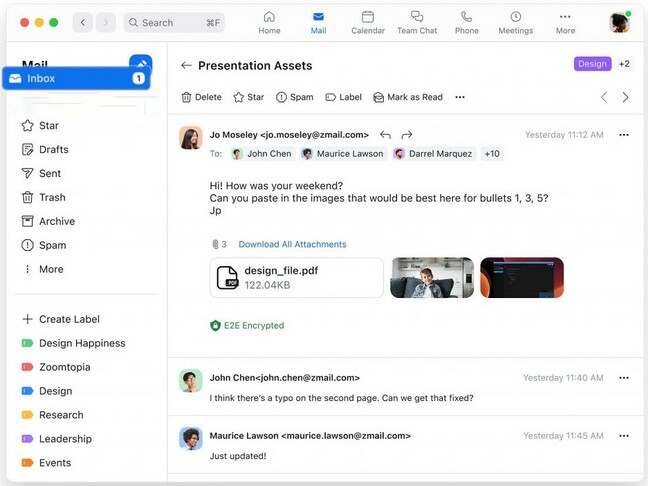The height and width of the screenshot is (486, 648).
Task: Open the Team Chat tab
Action: (x=417, y=22)
